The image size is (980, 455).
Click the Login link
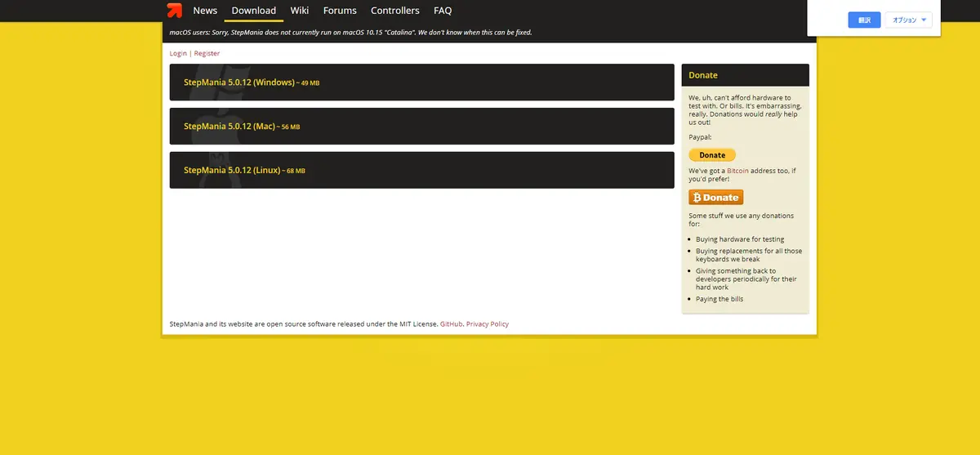point(178,53)
